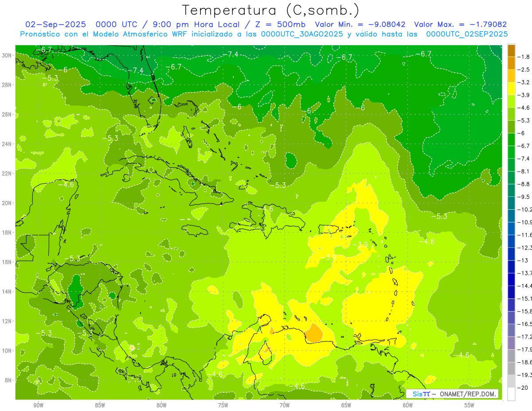The height and width of the screenshot is (411, 532).
Task: Click the legend value "-2.5"
Action: click(524, 70)
